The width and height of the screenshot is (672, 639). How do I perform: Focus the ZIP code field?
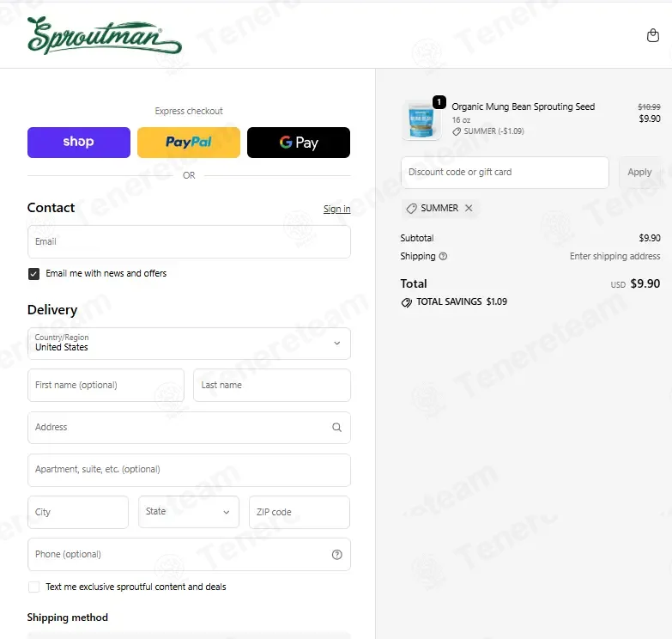pyautogui.click(x=300, y=512)
